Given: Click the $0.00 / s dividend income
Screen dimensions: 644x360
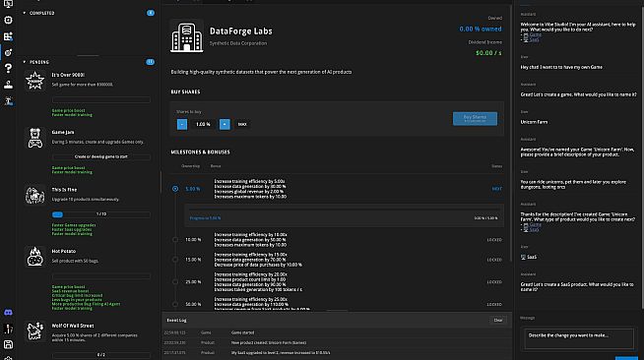Looking at the screenshot, I should coord(488,53).
